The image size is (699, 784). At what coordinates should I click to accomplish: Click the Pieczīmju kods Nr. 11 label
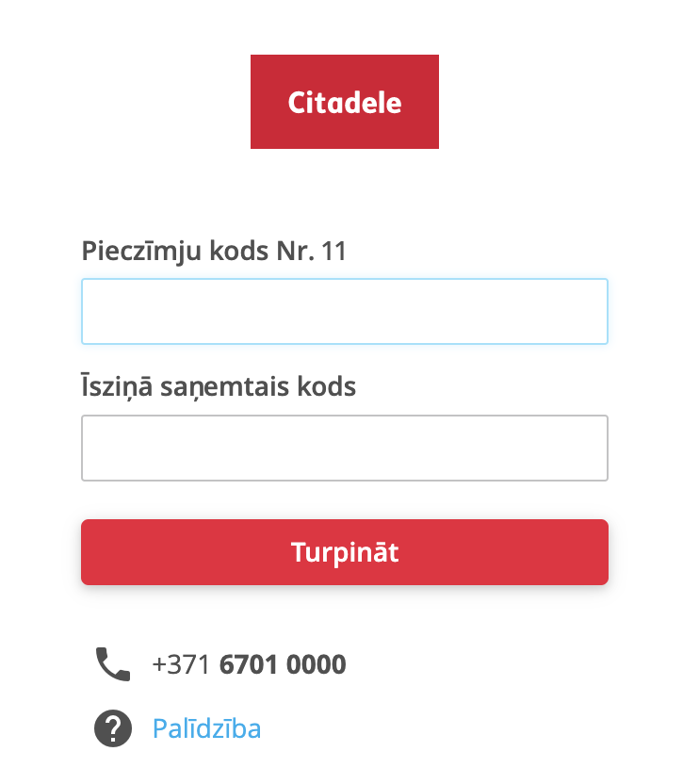214,252
